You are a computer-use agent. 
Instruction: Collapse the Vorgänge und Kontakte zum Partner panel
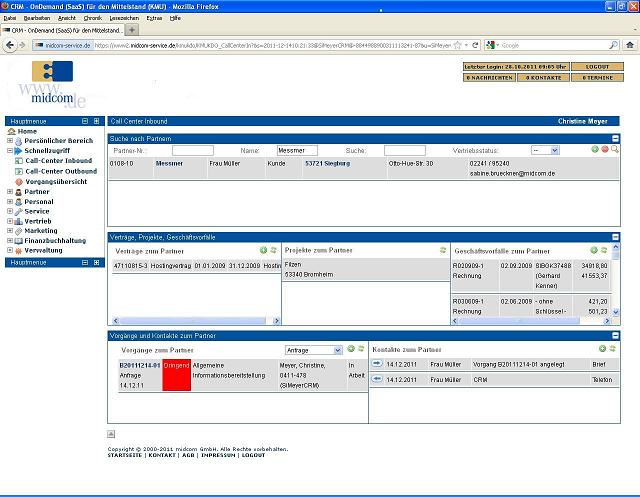(615, 335)
